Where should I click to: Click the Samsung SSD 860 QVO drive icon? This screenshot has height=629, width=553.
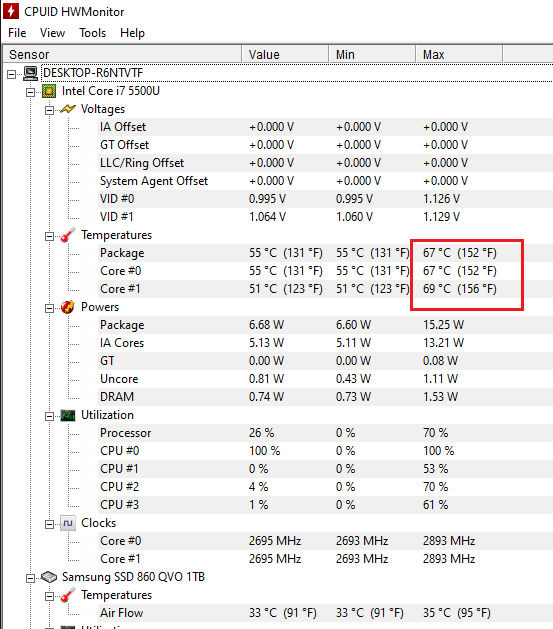pos(49,577)
